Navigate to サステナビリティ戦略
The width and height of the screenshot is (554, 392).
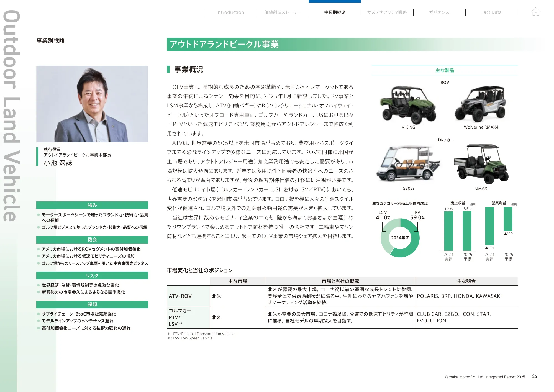coord(388,12)
